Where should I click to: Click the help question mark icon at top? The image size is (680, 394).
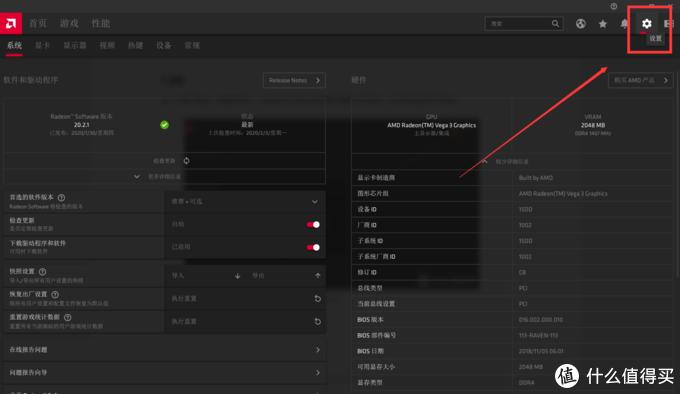point(614,6)
